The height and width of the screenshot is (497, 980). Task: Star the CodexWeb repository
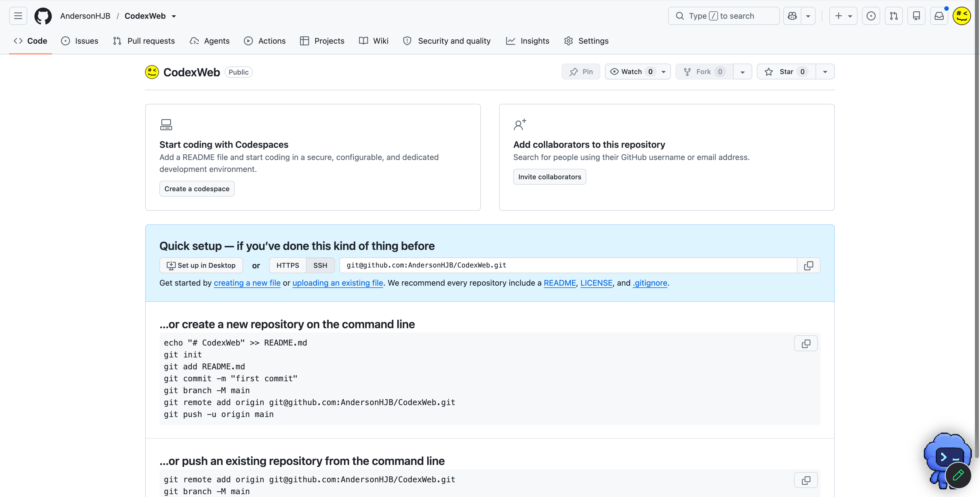pyautogui.click(x=786, y=71)
